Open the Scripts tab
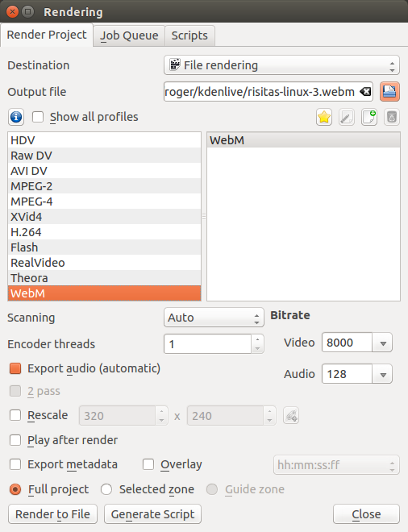The height and width of the screenshot is (532, 408). (x=189, y=35)
